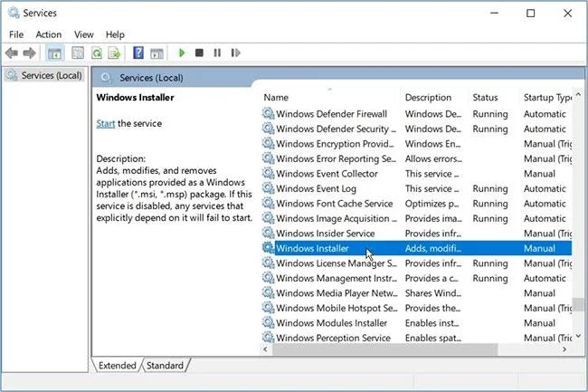Click the Refresh toolbar icon
Image resolution: width=588 pixels, height=392 pixels.
97,53
